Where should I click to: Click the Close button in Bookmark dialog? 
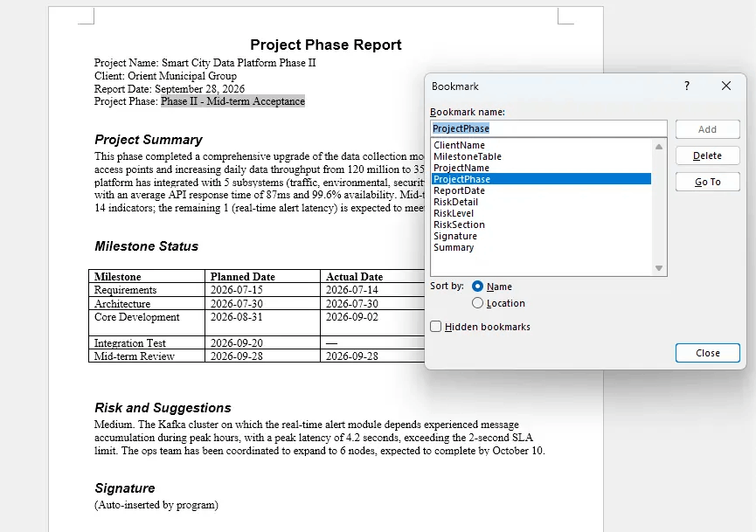(707, 353)
